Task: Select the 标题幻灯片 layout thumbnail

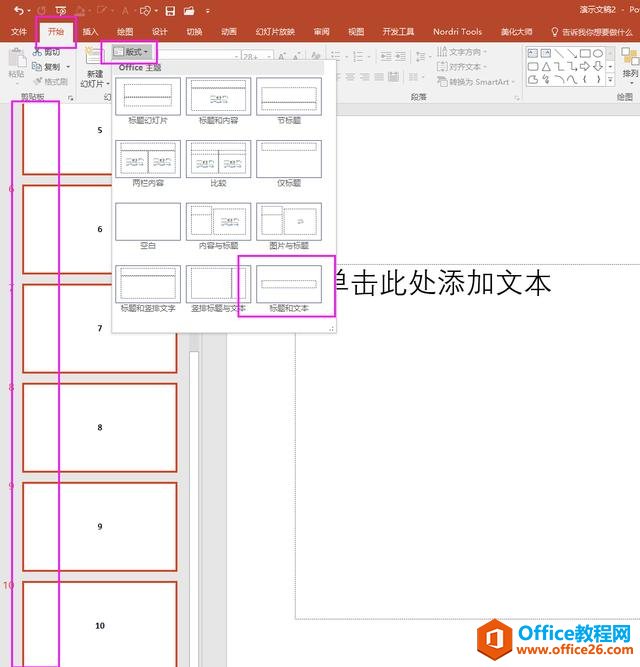Action: click(x=147, y=96)
